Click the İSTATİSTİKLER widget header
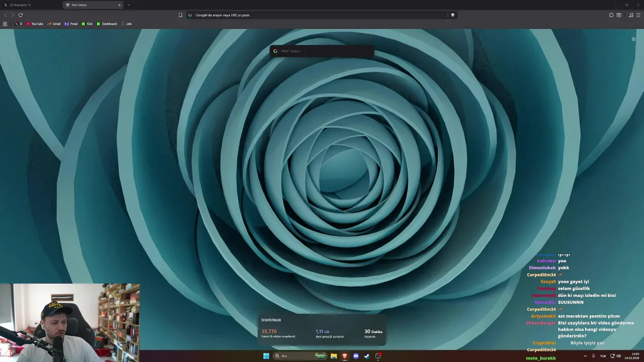Viewport: 644px width, 362px height. [271, 320]
